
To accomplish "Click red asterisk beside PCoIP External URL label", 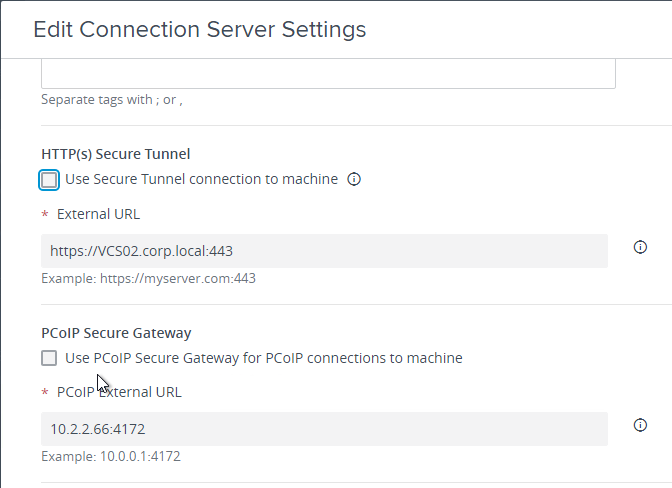I will pos(45,392).
